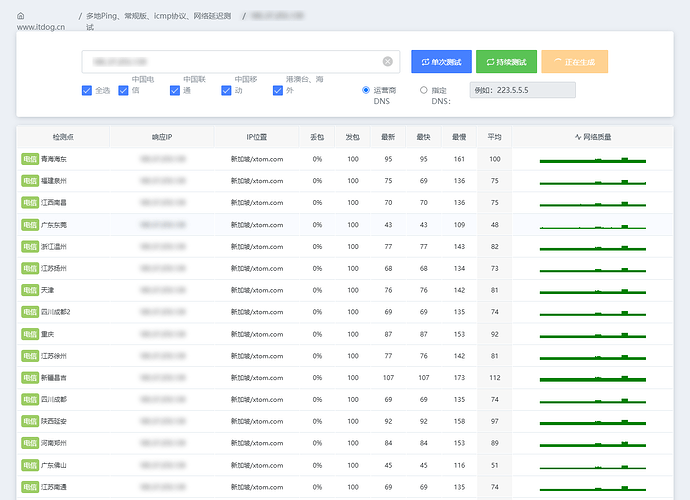Sort by the 最慢 column header

(x=459, y=137)
